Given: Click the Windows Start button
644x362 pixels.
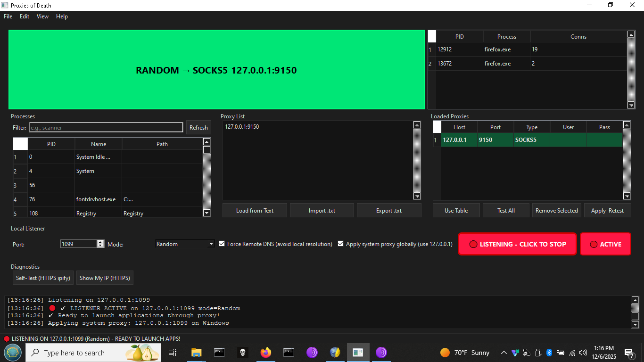Looking at the screenshot, I should coord(12,353).
